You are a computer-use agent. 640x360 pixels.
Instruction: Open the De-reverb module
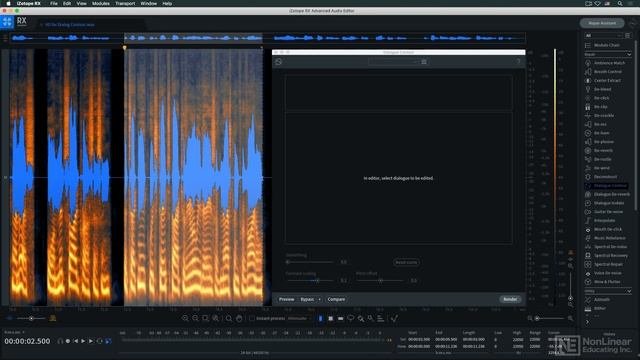(x=599, y=151)
